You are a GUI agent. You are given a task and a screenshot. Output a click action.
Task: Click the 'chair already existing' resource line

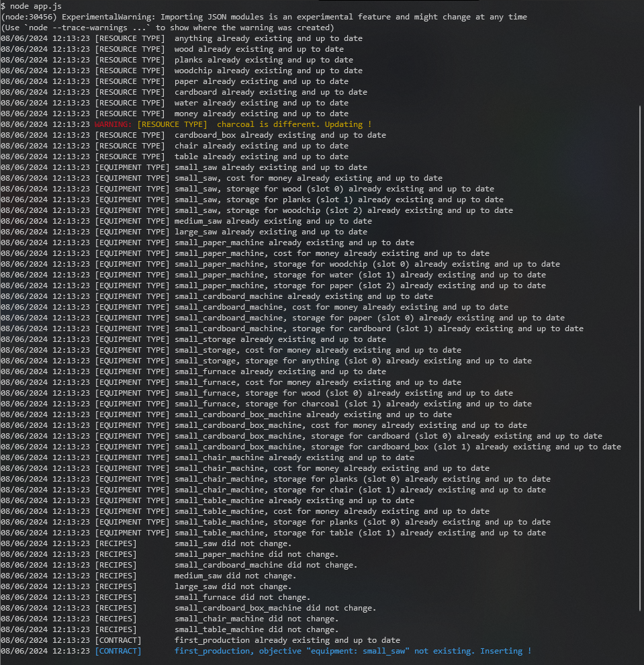point(175,146)
